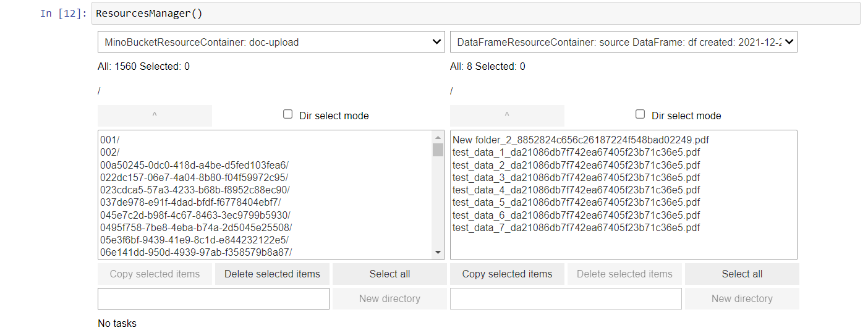
Task: Open the DataFrameResourceContainer source dropdown
Action: 623,42
